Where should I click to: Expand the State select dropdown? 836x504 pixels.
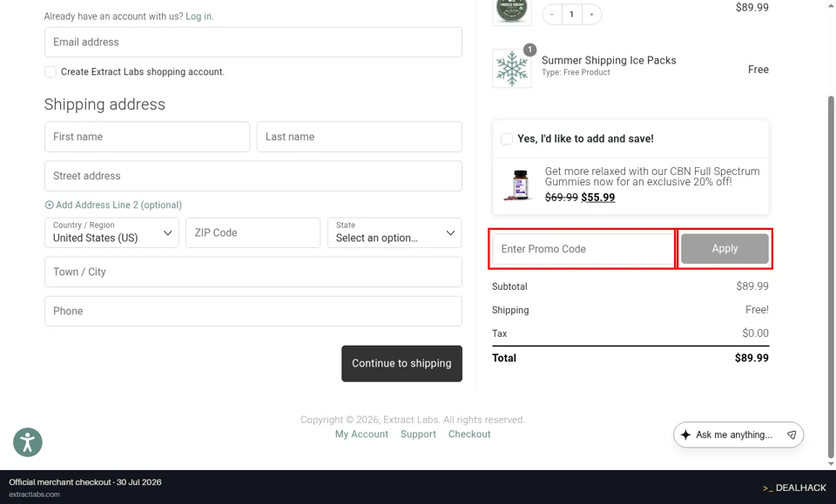tap(394, 232)
